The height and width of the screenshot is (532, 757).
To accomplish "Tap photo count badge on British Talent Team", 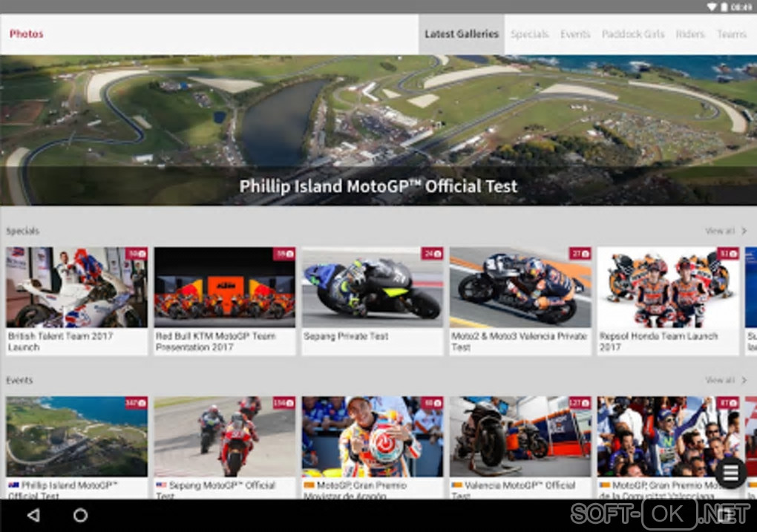I will 137,254.
